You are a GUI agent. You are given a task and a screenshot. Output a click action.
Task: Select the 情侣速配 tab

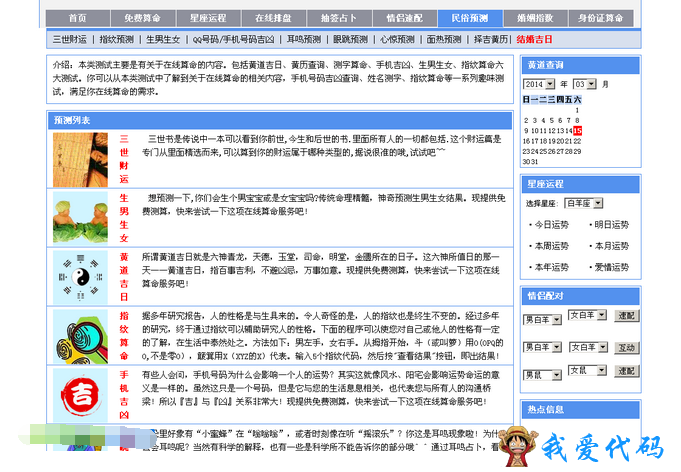click(x=405, y=18)
